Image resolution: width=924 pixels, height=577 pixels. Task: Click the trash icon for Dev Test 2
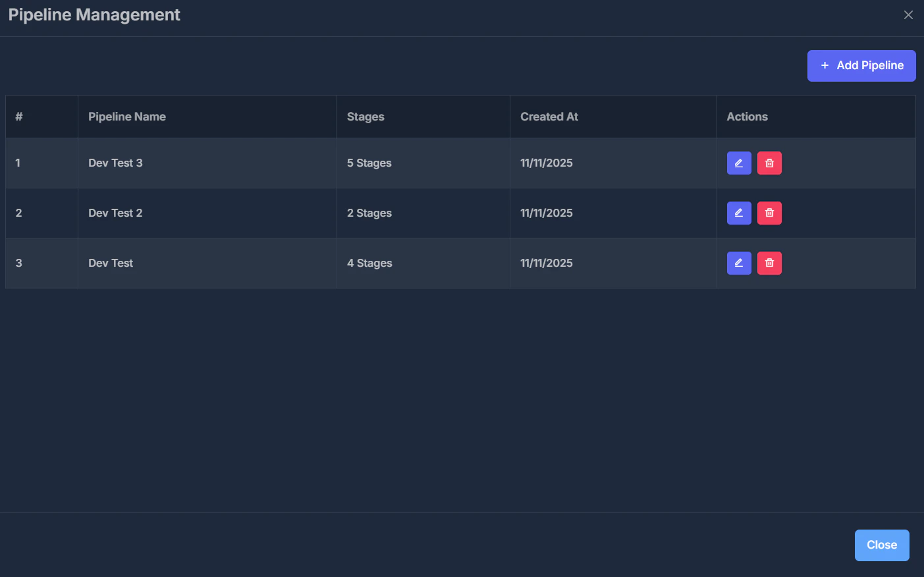click(x=769, y=213)
